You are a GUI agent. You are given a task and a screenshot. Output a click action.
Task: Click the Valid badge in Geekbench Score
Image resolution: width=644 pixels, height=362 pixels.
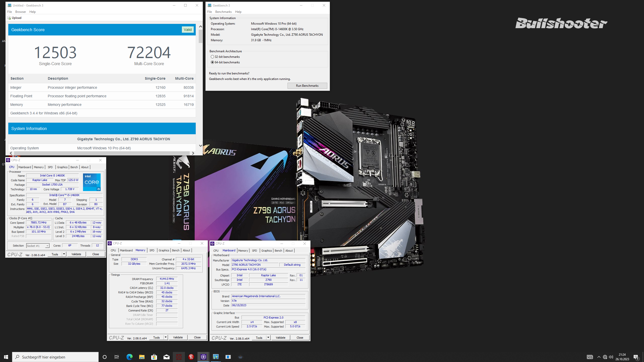[188, 30]
